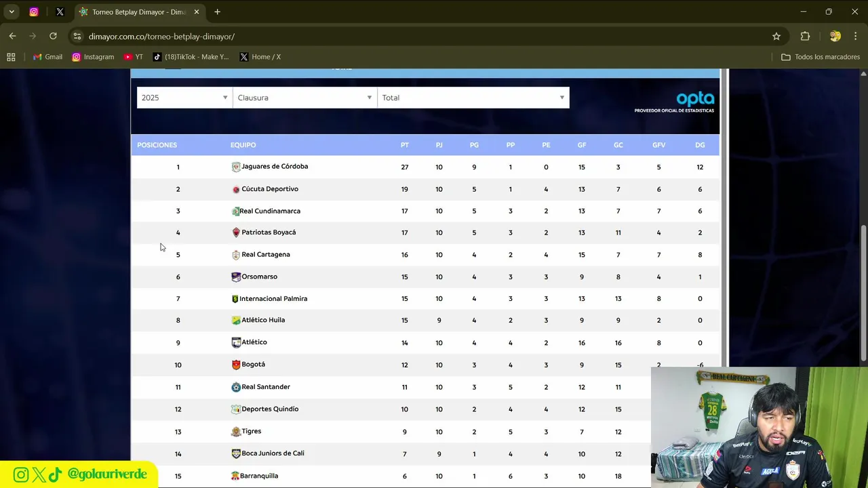The width and height of the screenshot is (868, 488).
Task: Click the Cúcuta Deportivo crest
Action: (236, 189)
